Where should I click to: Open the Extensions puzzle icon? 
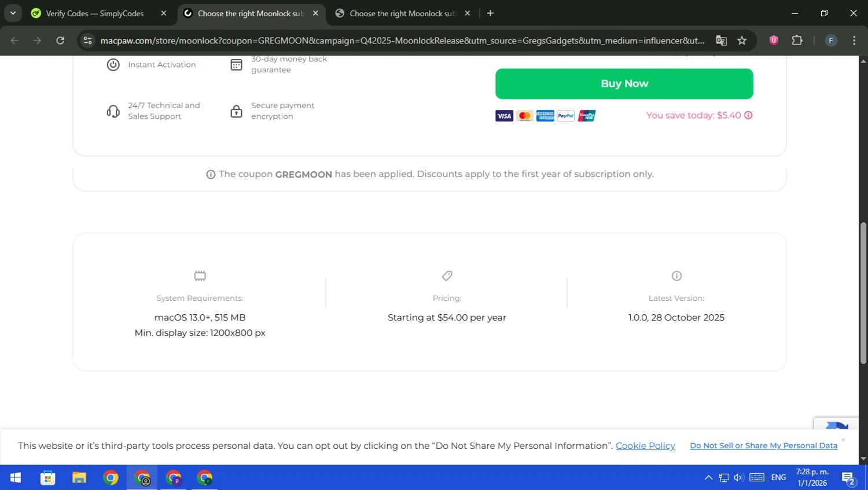(797, 40)
